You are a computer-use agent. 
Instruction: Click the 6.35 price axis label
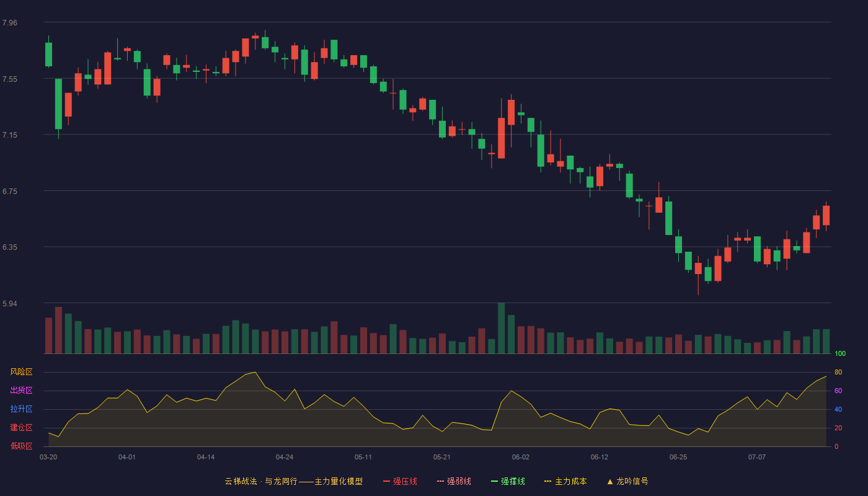click(x=10, y=247)
